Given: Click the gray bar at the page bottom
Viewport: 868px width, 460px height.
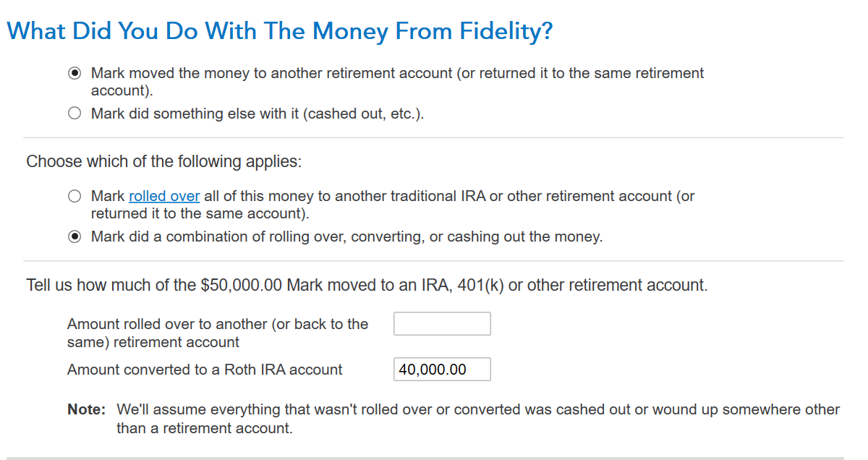Looking at the screenshot, I should pos(433,458).
